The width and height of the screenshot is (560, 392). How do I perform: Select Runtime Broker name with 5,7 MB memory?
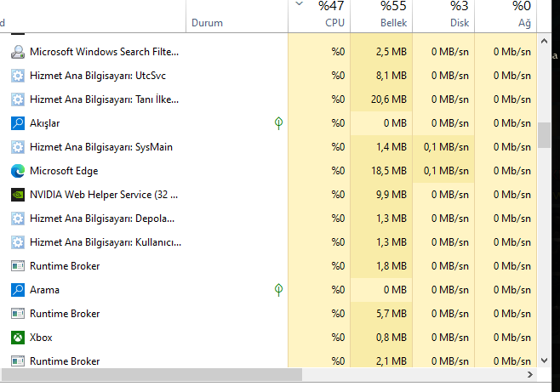click(x=65, y=314)
